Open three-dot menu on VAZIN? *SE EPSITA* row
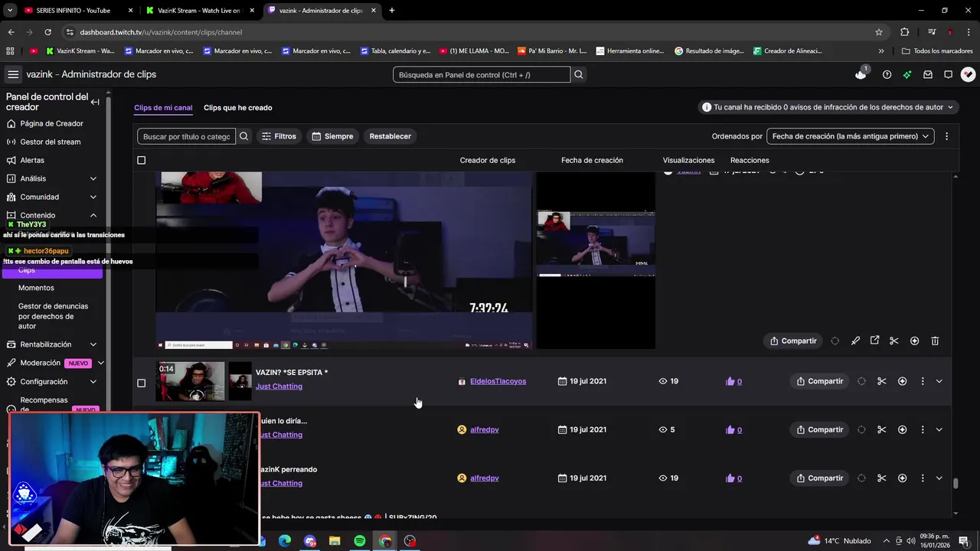The image size is (980, 551). pyautogui.click(x=922, y=381)
